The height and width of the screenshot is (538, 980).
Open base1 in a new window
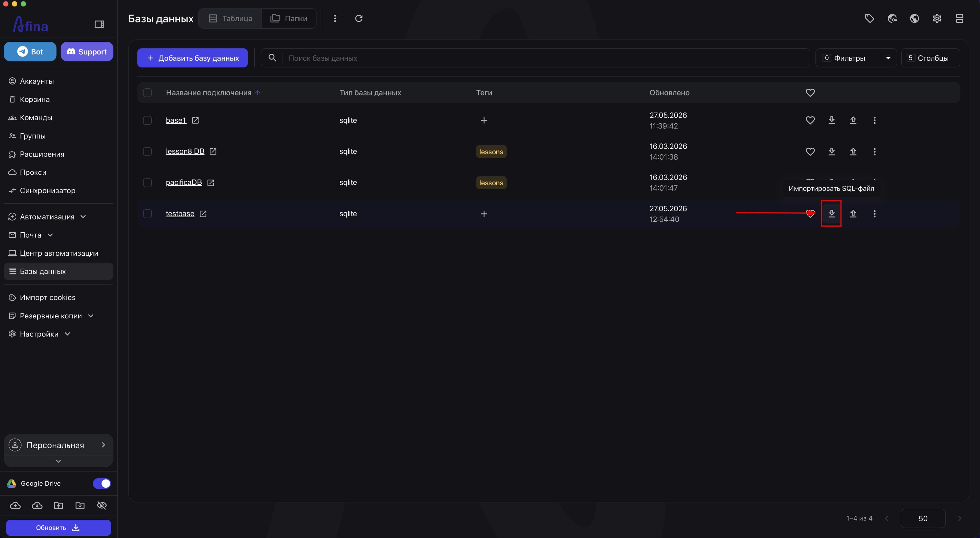[x=195, y=120]
